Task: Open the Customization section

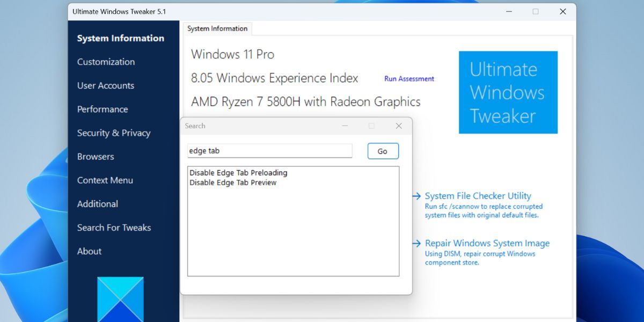Action: pos(105,62)
